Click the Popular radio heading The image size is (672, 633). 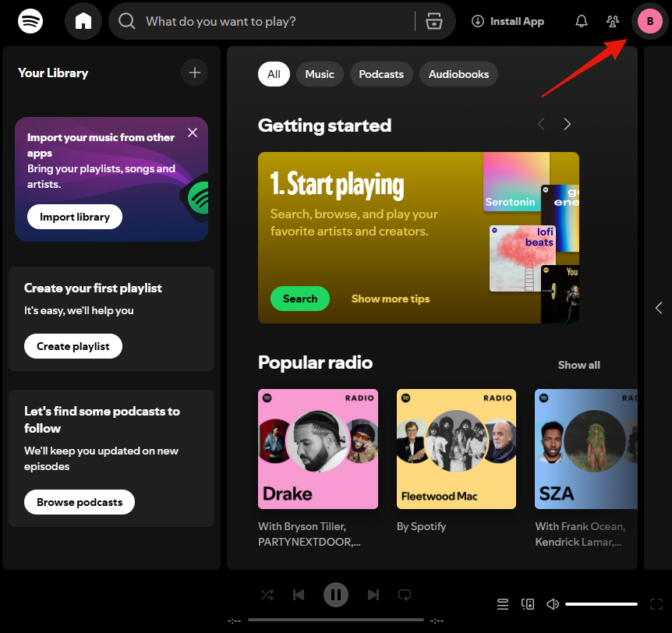tap(316, 362)
